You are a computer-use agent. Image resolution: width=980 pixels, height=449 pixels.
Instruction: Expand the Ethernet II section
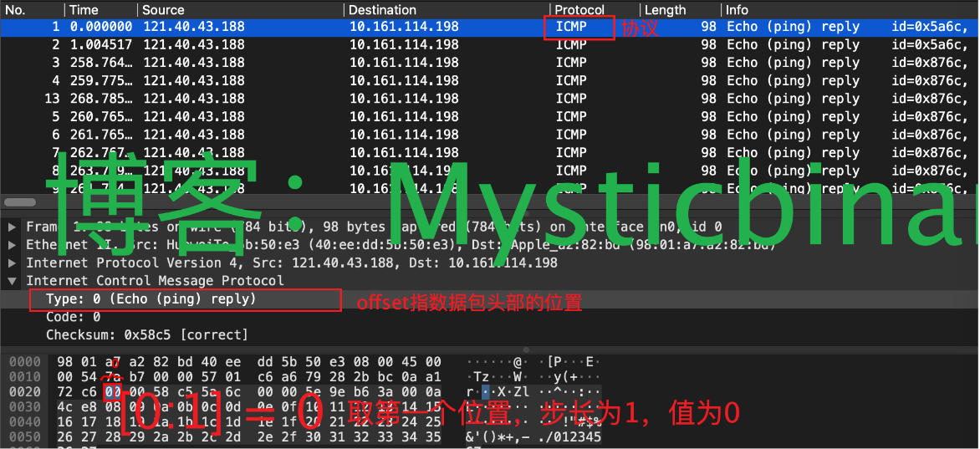(x=13, y=245)
